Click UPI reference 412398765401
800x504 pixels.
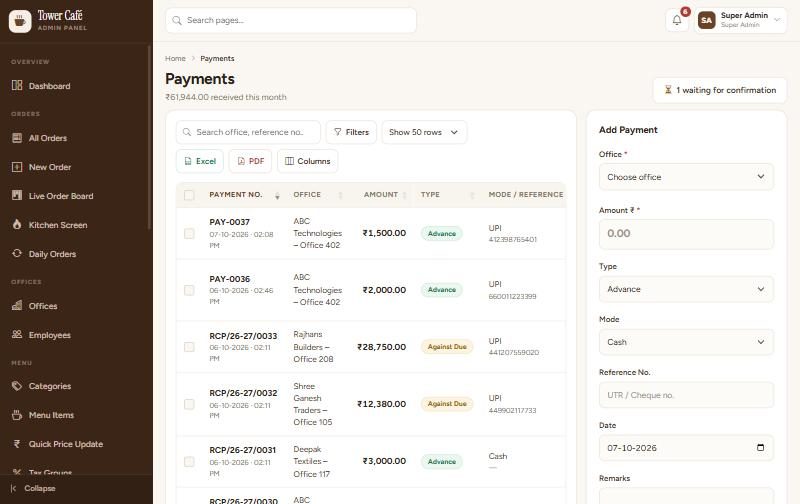point(513,239)
